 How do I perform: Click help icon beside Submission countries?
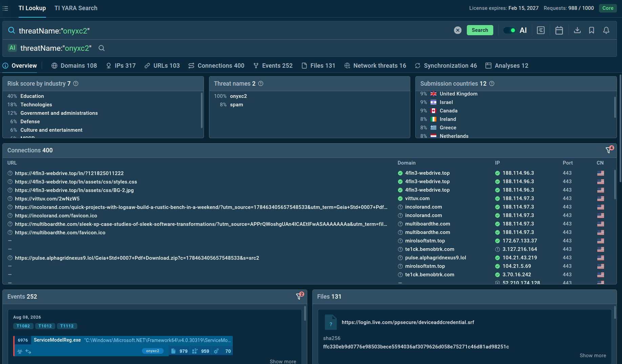coord(492,84)
